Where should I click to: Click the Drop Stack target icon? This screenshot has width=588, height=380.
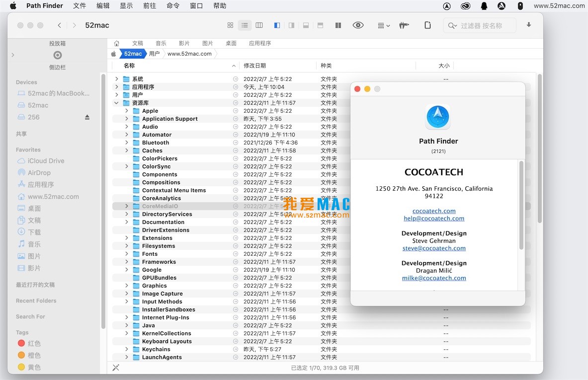[57, 55]
